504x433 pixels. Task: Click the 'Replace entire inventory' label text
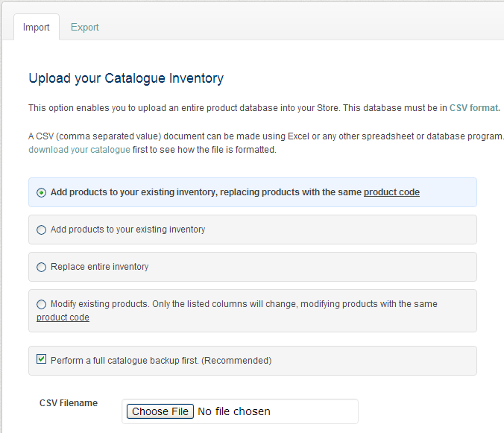100,267
